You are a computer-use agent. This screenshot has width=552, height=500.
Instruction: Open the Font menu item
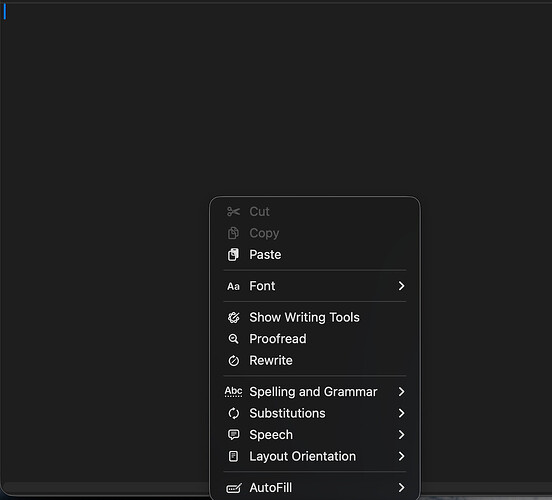click(x=315, y=286)
